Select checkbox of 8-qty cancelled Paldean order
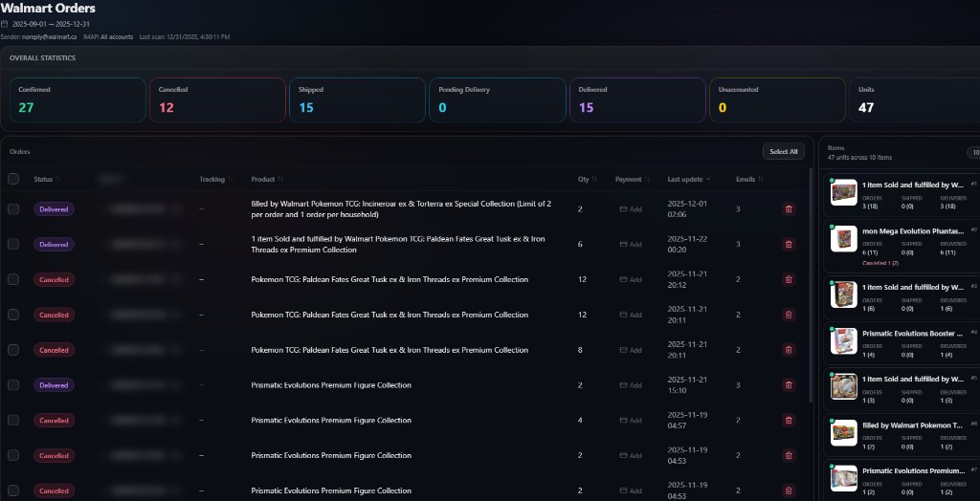 pos(13,350)
